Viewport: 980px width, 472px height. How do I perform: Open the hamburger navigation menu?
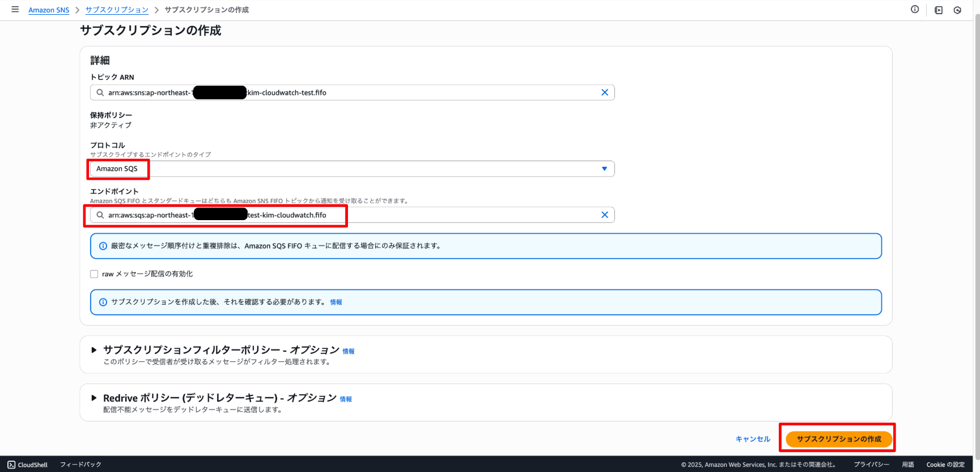coord(15,10)
